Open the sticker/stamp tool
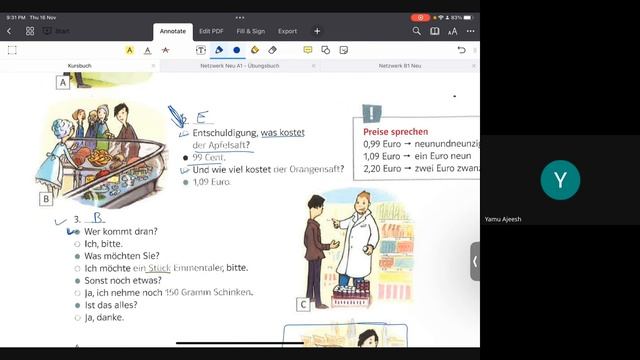The height and width of the screenshot is (360, 640). coord(344,50)
